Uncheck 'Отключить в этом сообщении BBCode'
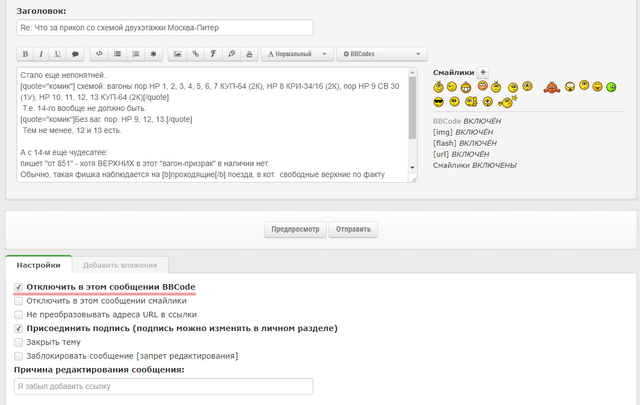This screenshot has height=405, width=640. tap(20, 287)
